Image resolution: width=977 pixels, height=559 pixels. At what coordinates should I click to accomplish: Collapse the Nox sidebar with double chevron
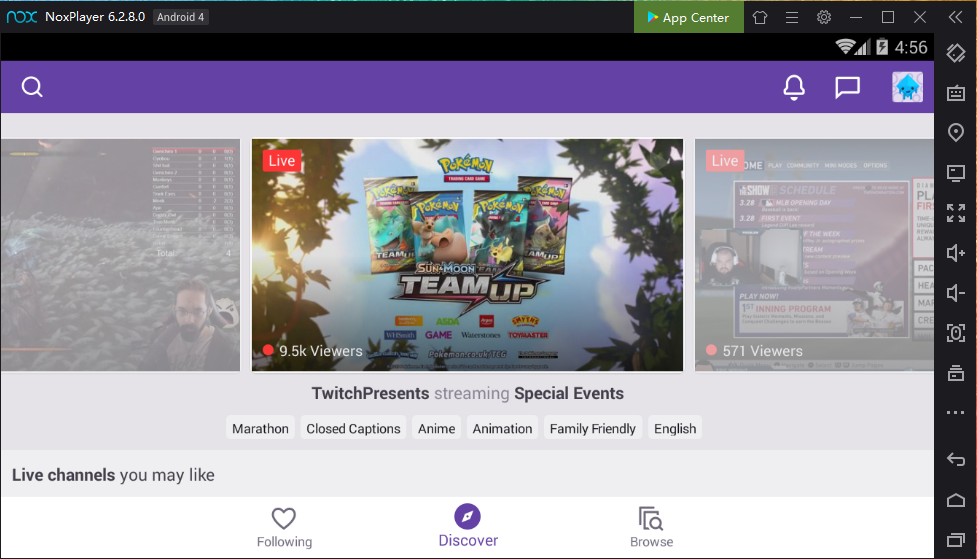click(x=955, y=17)
